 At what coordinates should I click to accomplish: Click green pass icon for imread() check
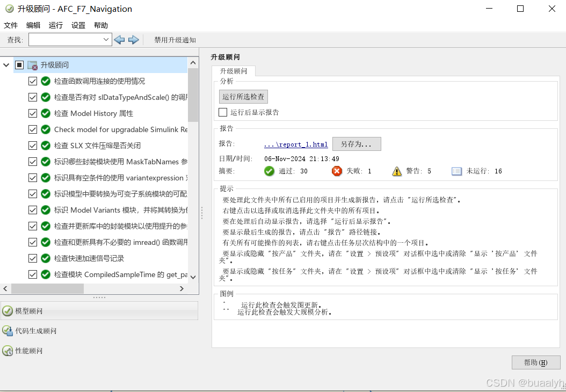point(46,242)
